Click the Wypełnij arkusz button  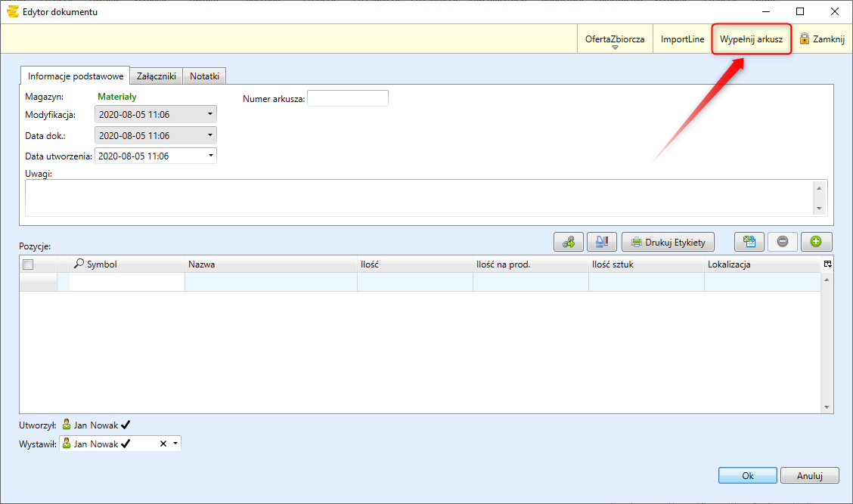point(751,39)
